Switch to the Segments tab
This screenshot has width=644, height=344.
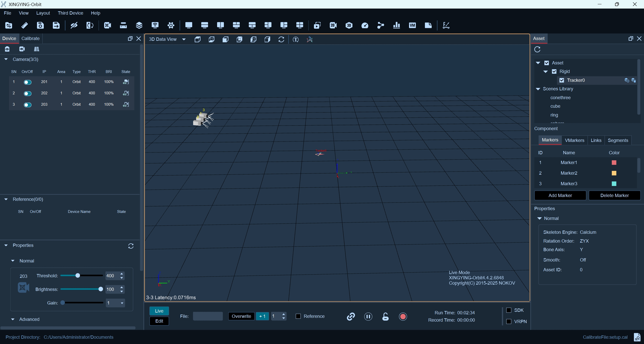coord(618,140)
